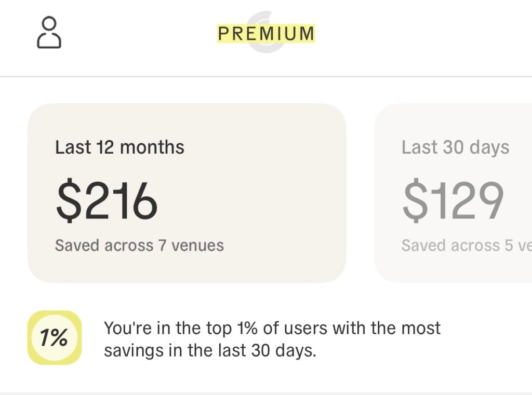Screen dimensions: 532x395
Task: Click the $129 savings amount
Action: coord(453,201)
